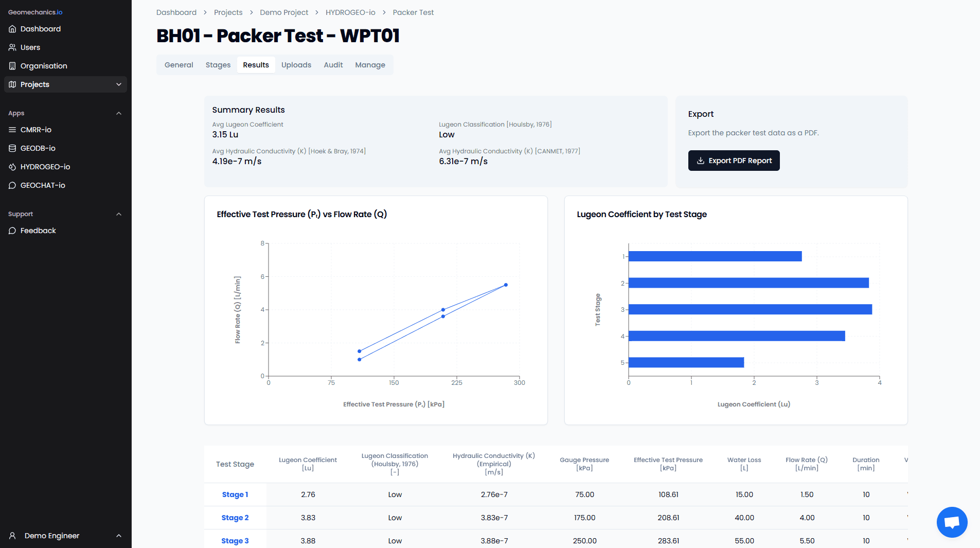Viewport: 980px width, 548px height.
Task: Click the Feedback icon in Support section
Action: click(12, 231)
